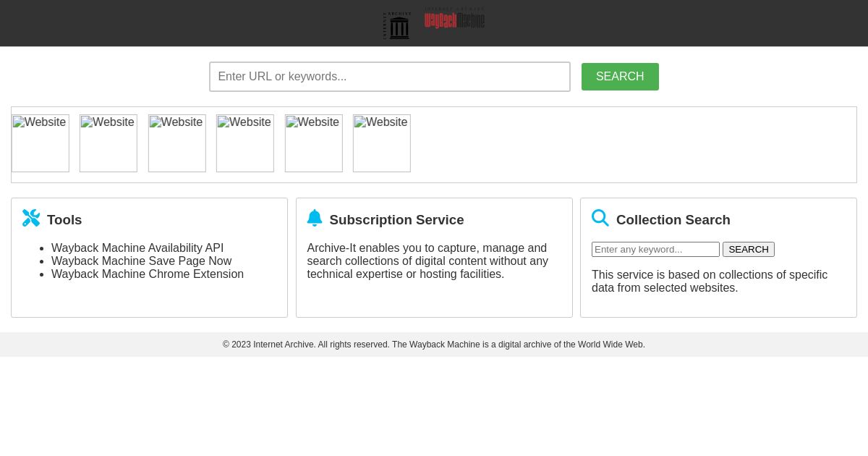Click the Tools panel heading
The width and height of the screenshot is (868, 456).
click(64, 220)
